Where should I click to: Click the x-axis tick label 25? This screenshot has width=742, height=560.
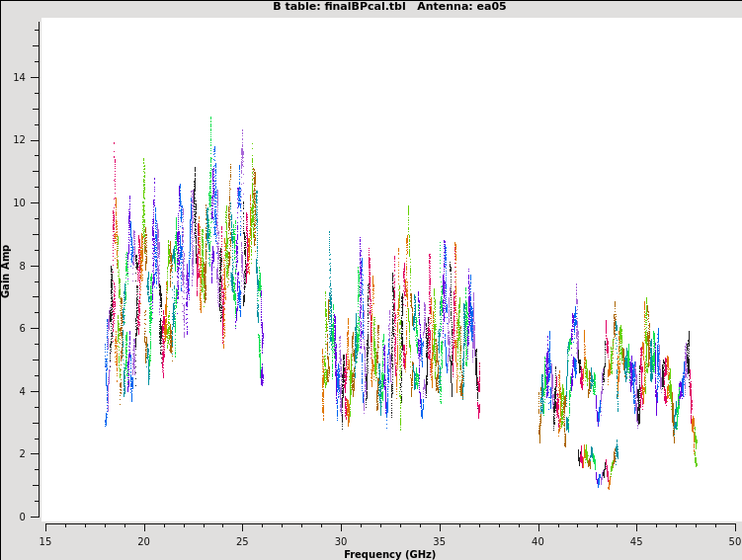[242, 541]
